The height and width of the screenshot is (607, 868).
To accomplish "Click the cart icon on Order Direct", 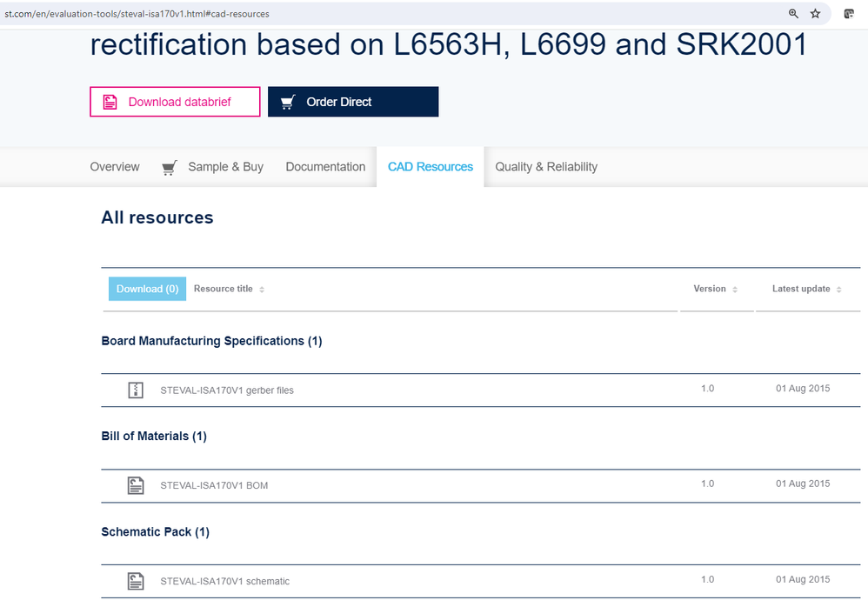I will [x=287, y=102].
